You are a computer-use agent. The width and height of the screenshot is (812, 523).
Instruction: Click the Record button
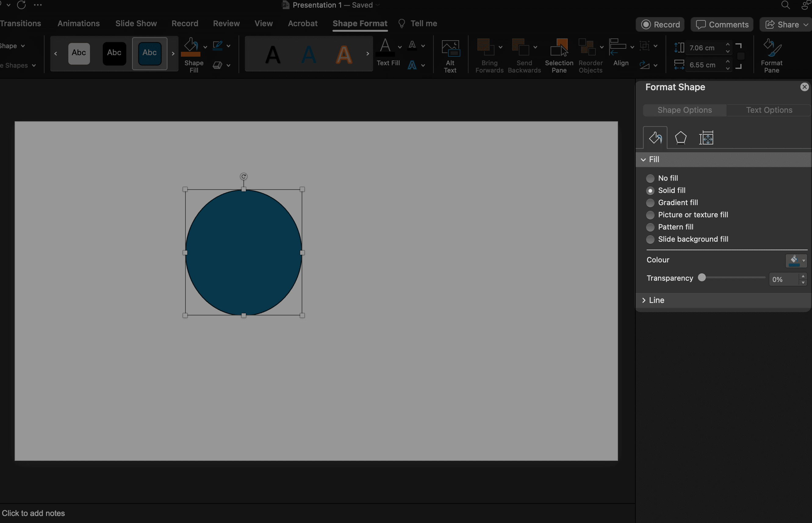[x=660, y=24]
